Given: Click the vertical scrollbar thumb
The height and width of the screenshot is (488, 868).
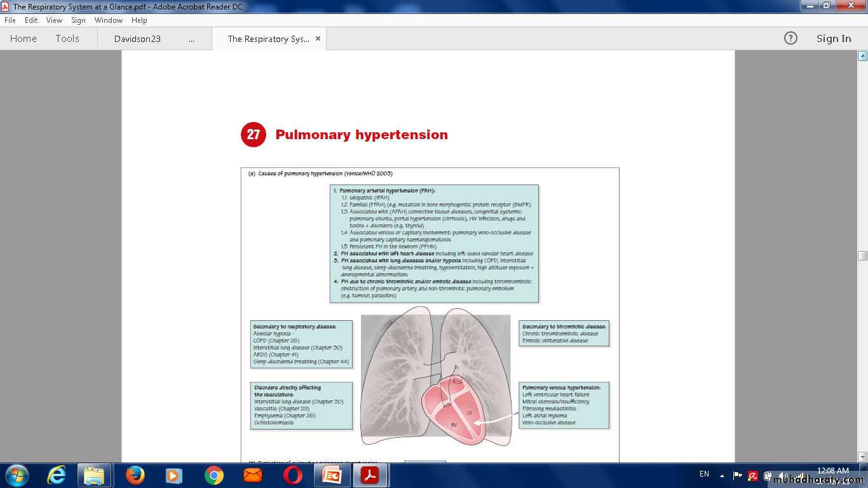Looking at the screenshot, I should 862,255.
